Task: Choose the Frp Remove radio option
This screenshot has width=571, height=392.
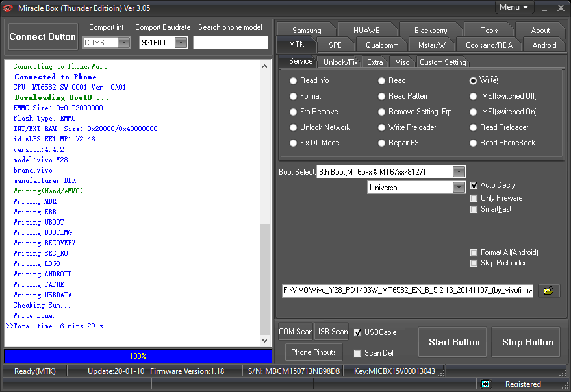Action: [293, 112]
